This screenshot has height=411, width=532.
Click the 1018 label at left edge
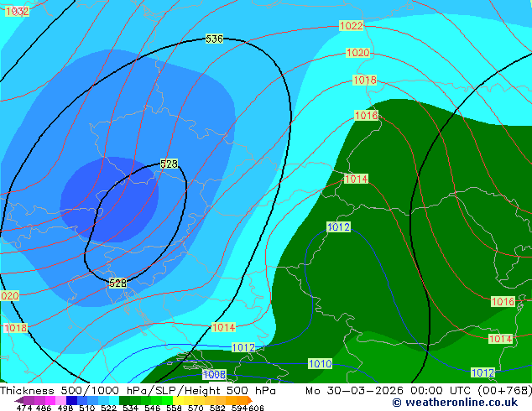pyautogui.click(x=15, y=328)
